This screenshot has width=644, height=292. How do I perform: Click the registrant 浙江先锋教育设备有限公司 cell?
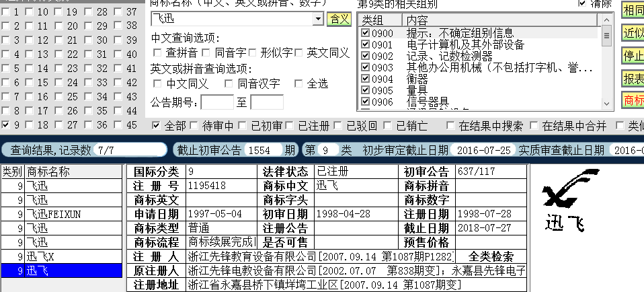pyautogui.click(x=321, y=256)
